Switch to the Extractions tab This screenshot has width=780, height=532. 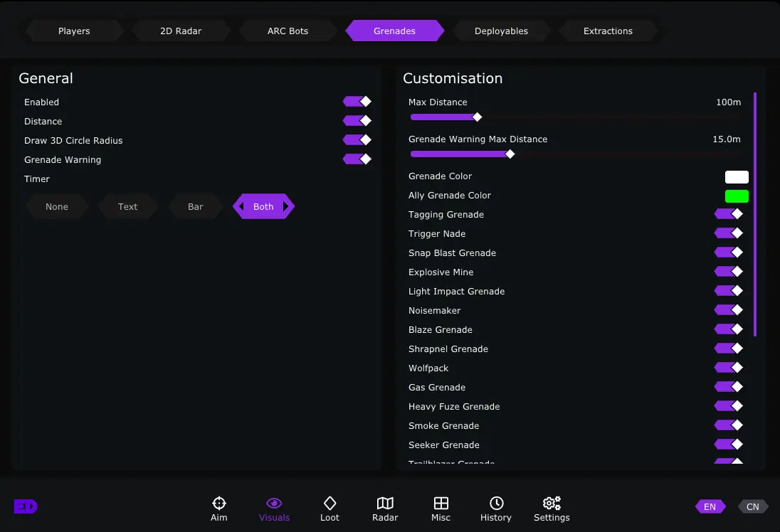tap(608, 31)
